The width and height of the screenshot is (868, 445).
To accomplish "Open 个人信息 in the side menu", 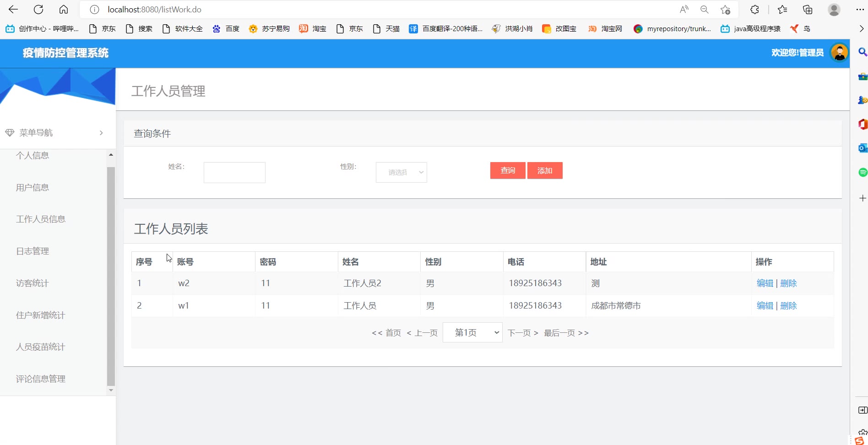I will 33,156.
